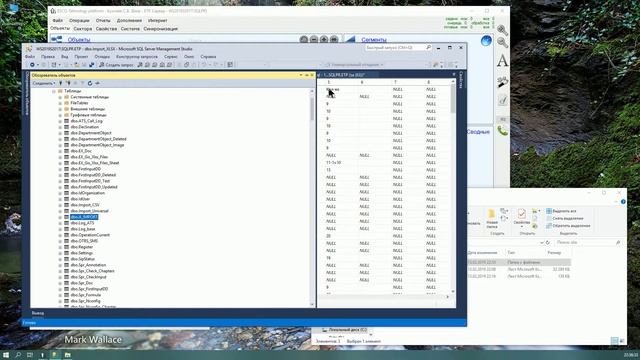Expand the dbo.Settings table node
Screen dimensions: 640x360
point(60,253)
